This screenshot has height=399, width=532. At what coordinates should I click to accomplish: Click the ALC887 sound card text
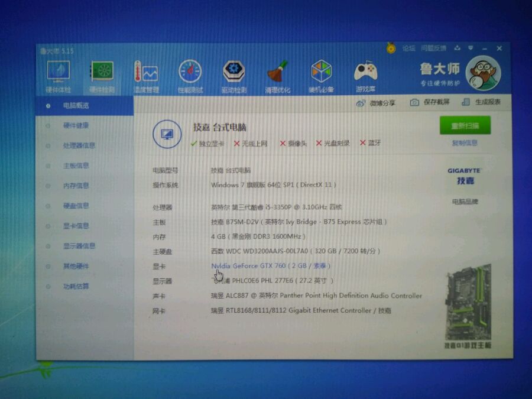317,296
